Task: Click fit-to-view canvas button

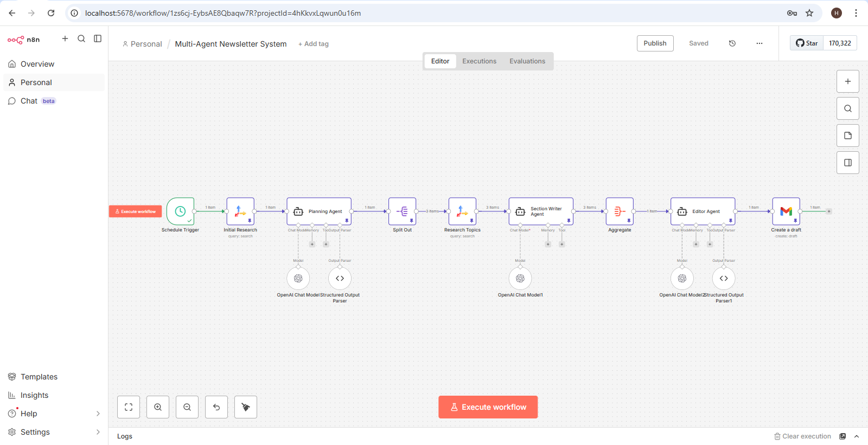Action: [x=129, y=407]
